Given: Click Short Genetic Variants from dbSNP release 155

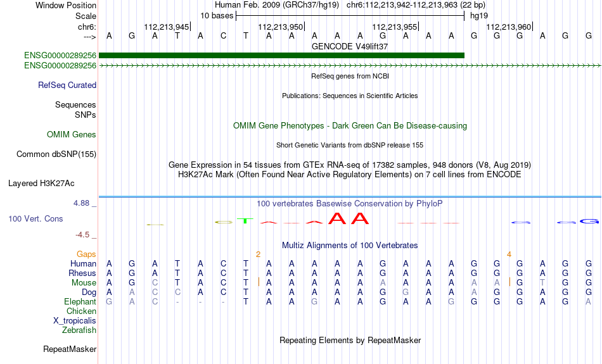Looking at the screenshot, I should pyautogui.click(x=350, y=145).
